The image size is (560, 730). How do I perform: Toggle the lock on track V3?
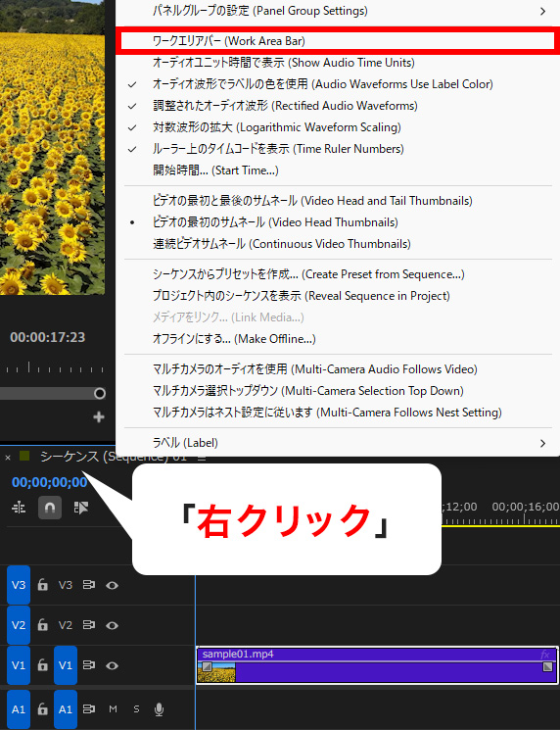click(42, 585)
